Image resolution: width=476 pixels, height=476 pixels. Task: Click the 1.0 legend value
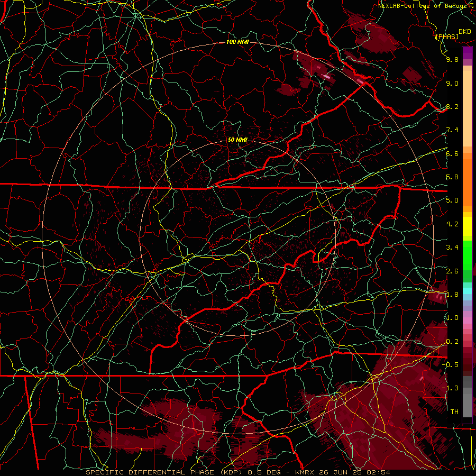coord(452,318)
